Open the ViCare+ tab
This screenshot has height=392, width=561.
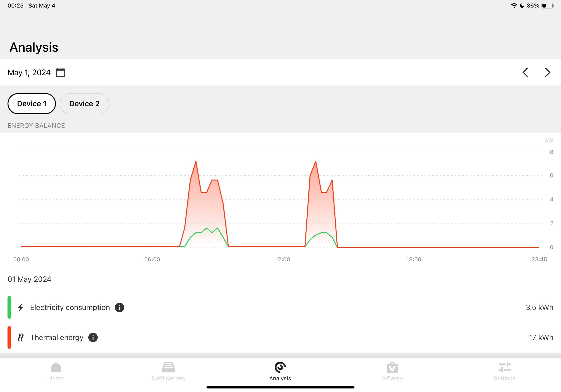(x=392, y=372)
